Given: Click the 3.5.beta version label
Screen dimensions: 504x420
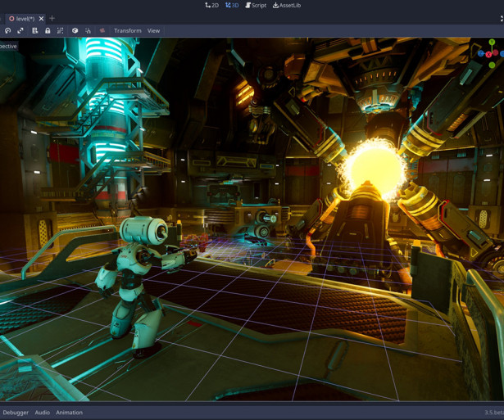Looking at the screenshot, I should click(x=494, y=413).
